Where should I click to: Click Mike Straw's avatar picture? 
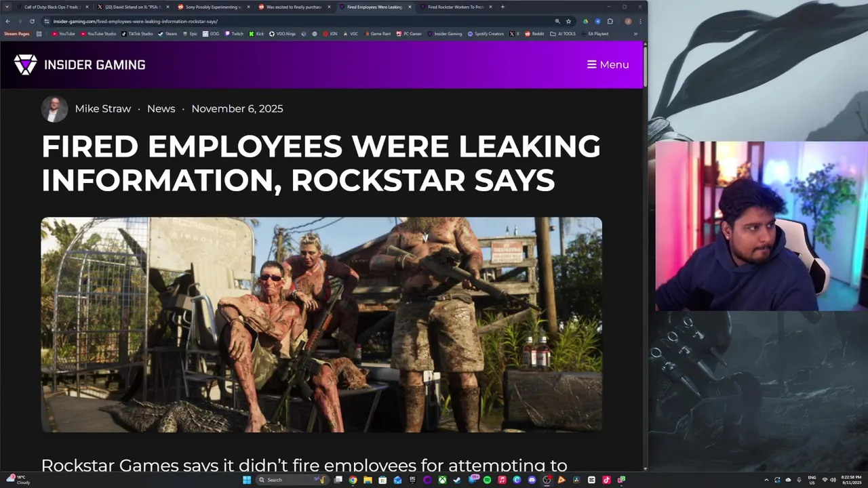coord(54,108)
